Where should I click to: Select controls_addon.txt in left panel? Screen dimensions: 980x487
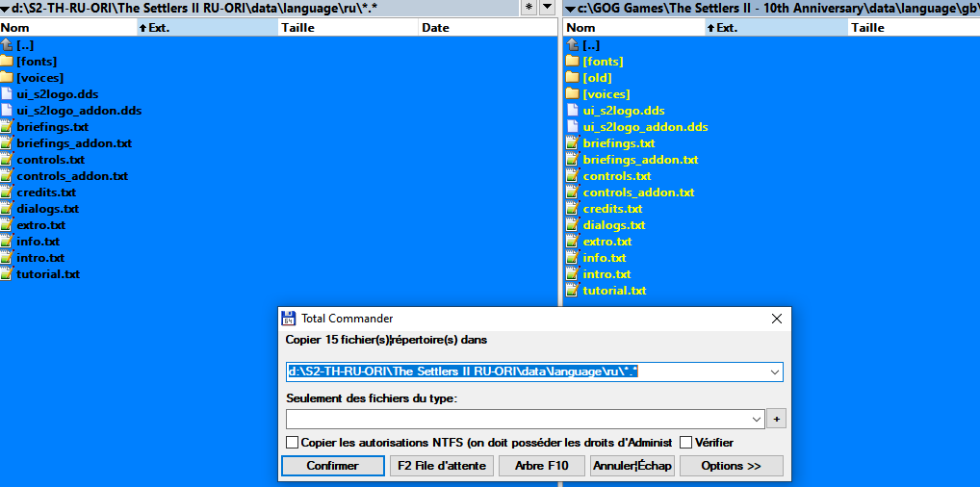[72, 176]
